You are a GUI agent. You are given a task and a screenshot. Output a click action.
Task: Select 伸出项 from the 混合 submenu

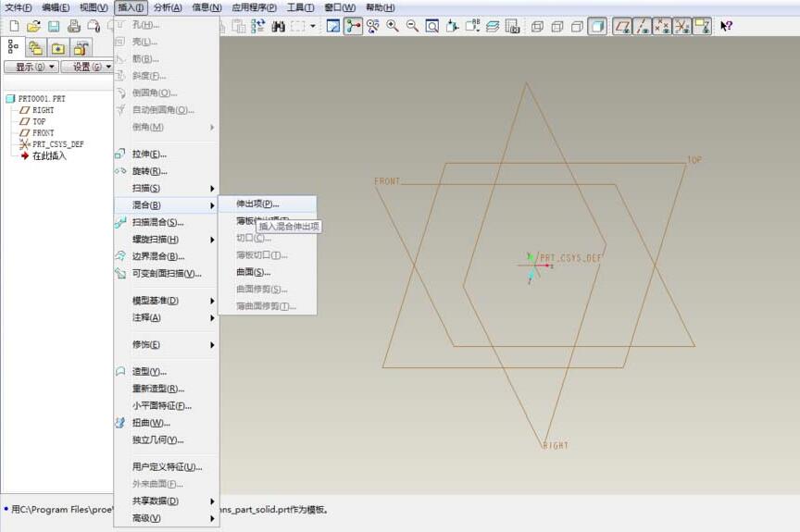point(256,204)
